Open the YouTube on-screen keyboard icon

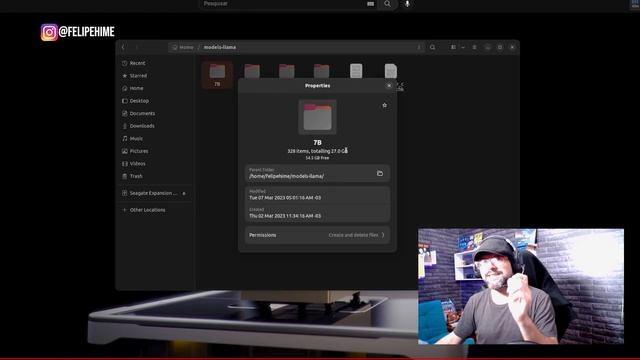pos(370,4)
